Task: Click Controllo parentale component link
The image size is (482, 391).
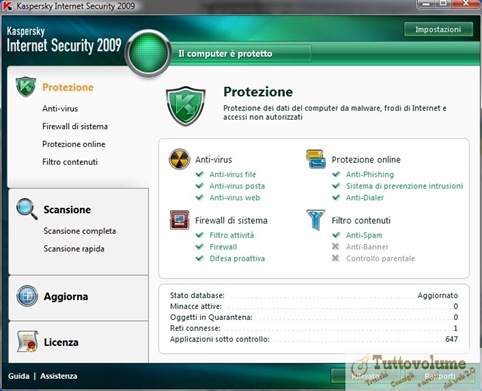Action: pyautogui.click(x=380, y=259)
